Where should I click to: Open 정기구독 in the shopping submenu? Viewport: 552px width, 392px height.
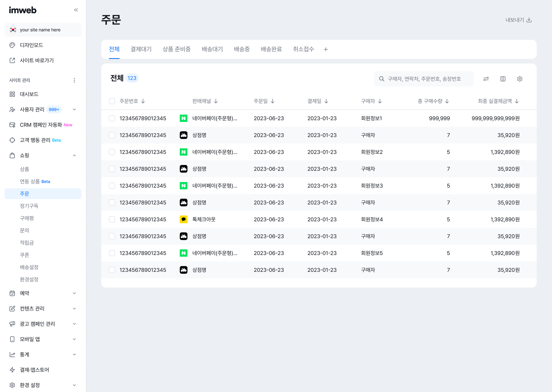click(x=29, y=206)
